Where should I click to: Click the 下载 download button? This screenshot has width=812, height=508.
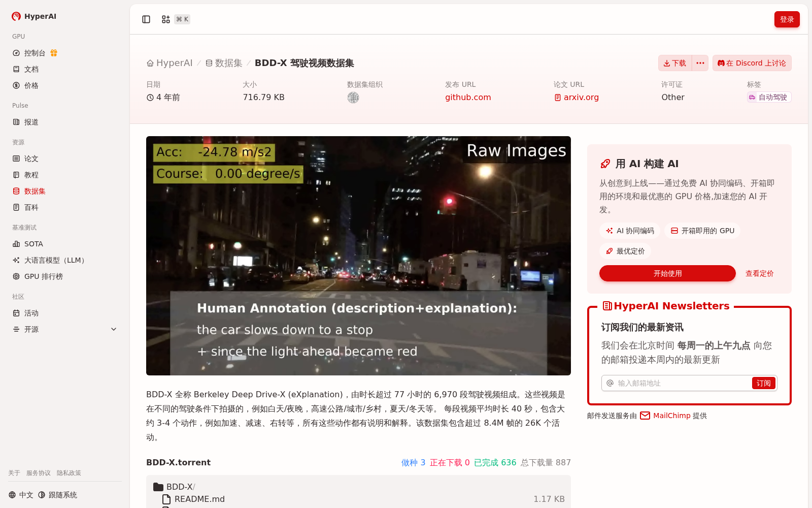pos(675,63)
